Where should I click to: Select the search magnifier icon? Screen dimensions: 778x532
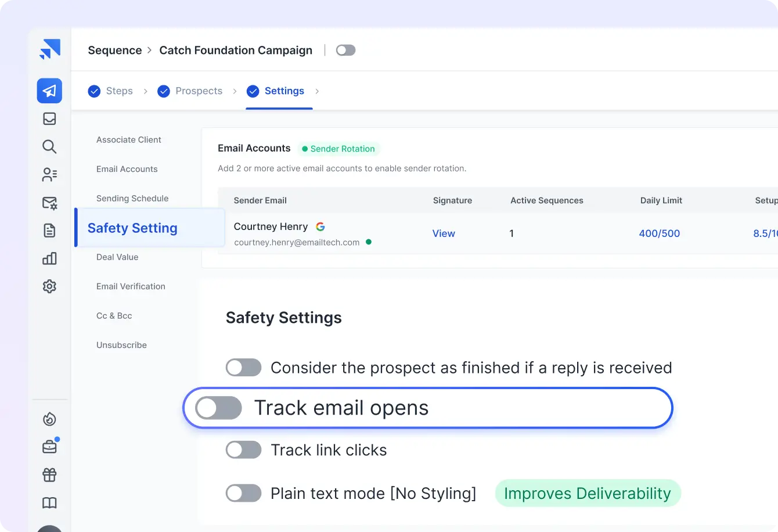pos(49,146)
